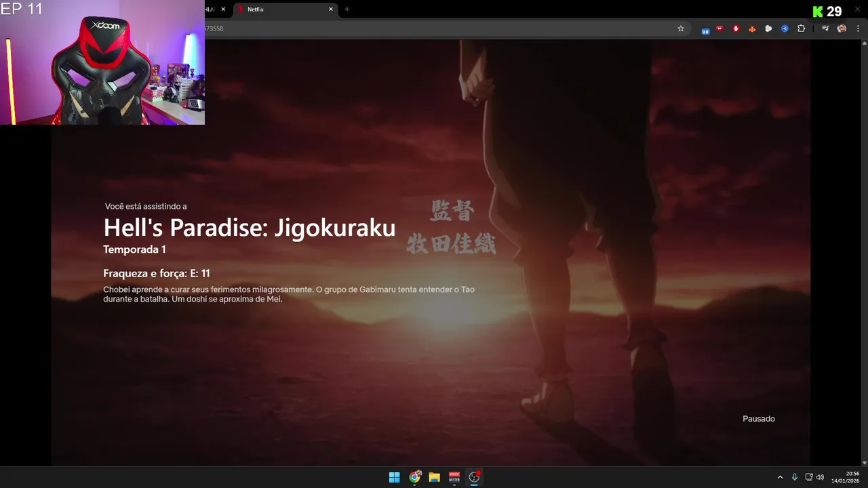
Task: Click the page scrollbar down arrow
Action: click(864, 462)
